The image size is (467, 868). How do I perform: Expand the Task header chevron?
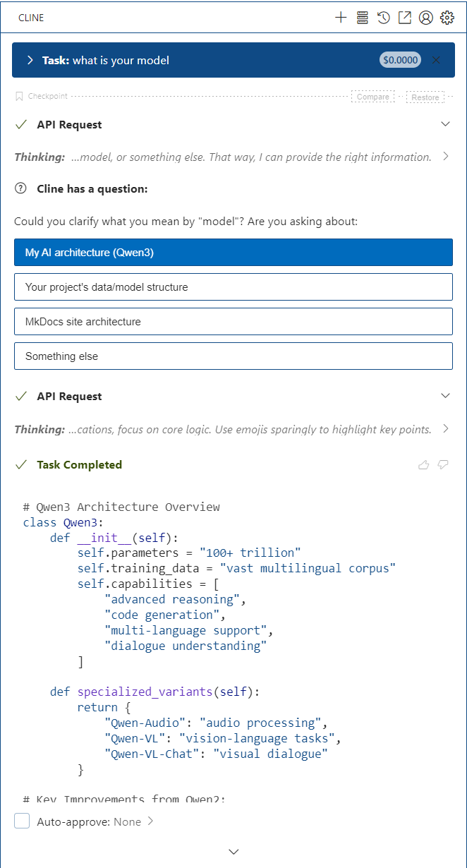[x=30, y=60]
